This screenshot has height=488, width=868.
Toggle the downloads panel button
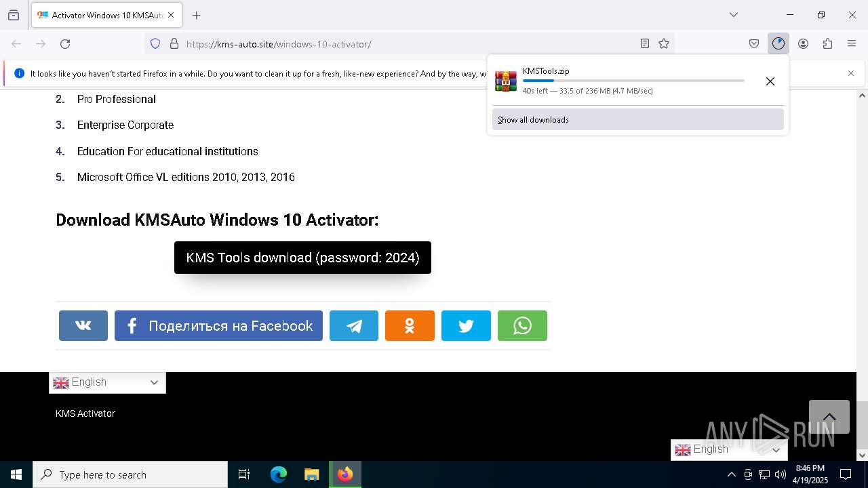click(x=778, y=44)
